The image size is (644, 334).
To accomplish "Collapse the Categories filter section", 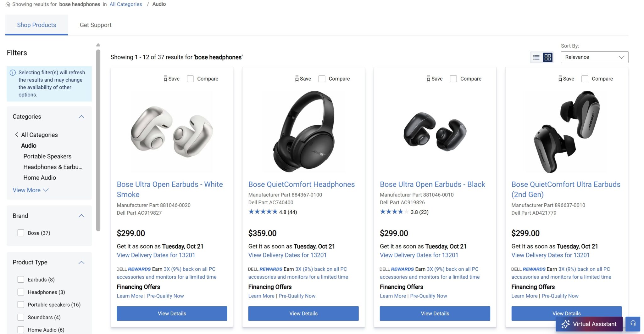I will pos(81,117).
